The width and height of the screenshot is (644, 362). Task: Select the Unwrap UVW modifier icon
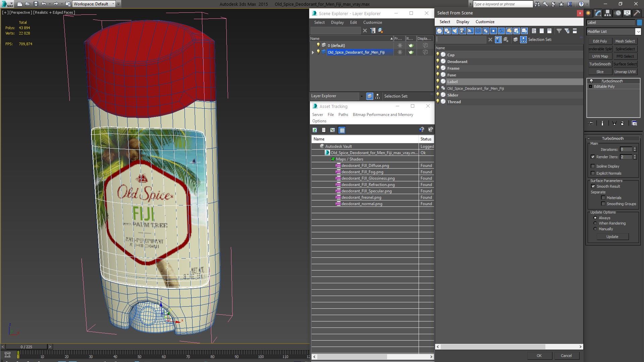pos(625,72)
